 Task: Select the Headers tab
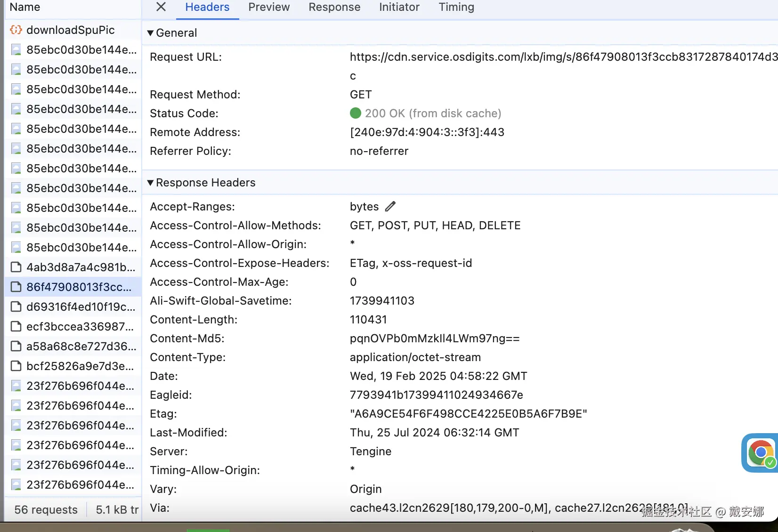pyautogui.click(x=207, y=7)
